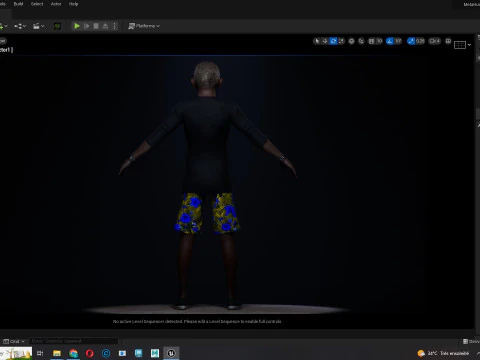Open the Blueprints dropdown in main toolbar
Screen dimensions: 480x360
point(20,26)
